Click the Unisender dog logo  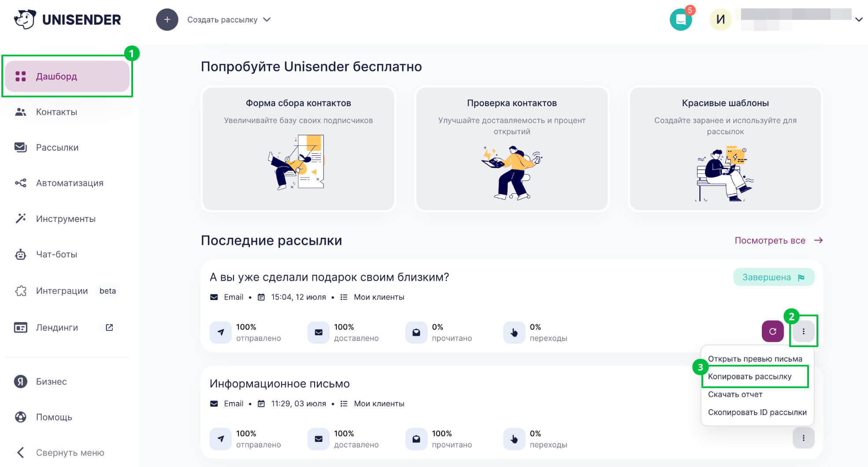click(25, 19)
